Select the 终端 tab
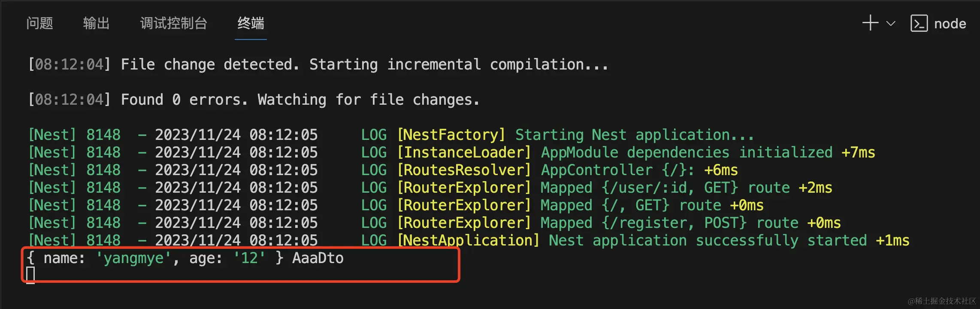 (251, 23)
